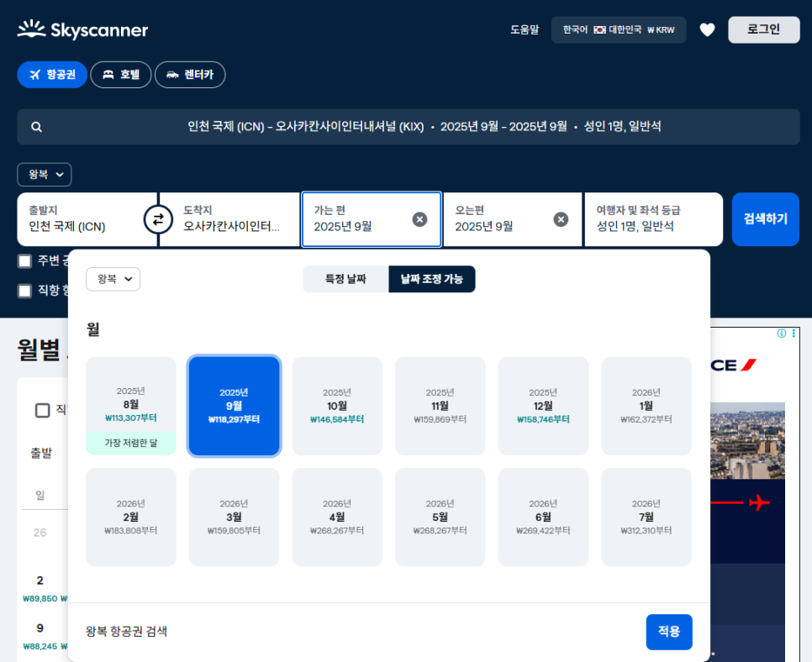
Task: Click the 도착지 destination field
Action: 229,219
